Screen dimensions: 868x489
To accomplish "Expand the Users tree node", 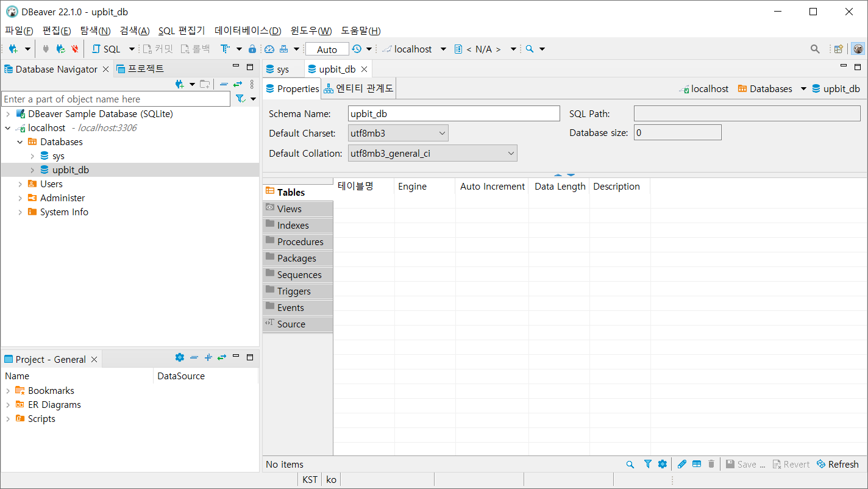I will click(x=20, y=184).
